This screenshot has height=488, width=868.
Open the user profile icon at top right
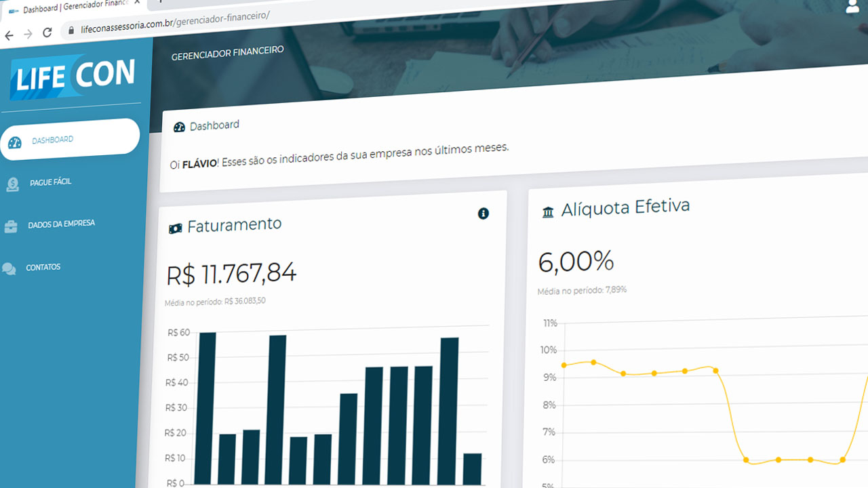click(x=853, y=7)
